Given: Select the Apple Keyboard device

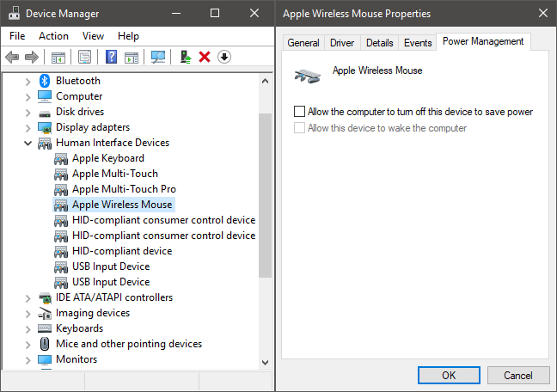Looking at the screenshot, I should point(108,158).
